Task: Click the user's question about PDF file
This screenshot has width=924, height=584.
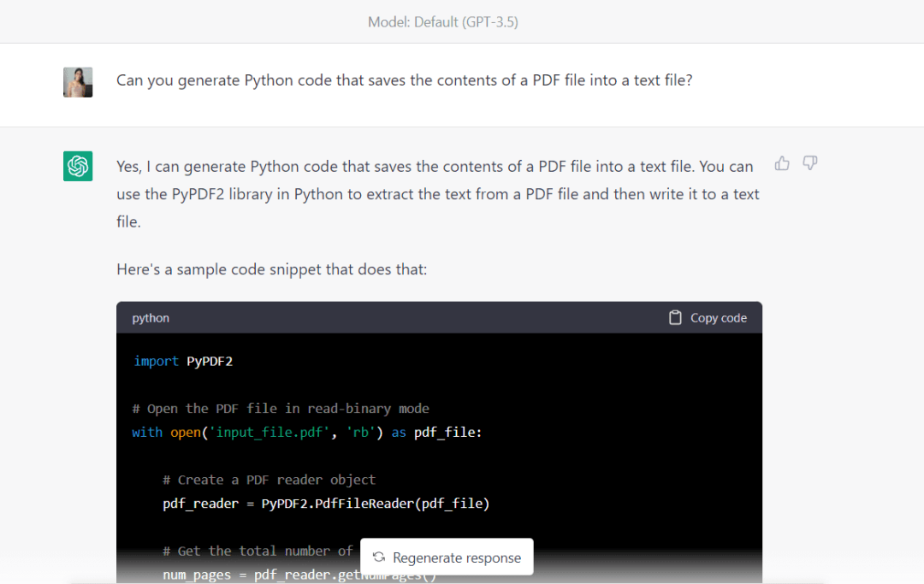Action: point(404,80)
